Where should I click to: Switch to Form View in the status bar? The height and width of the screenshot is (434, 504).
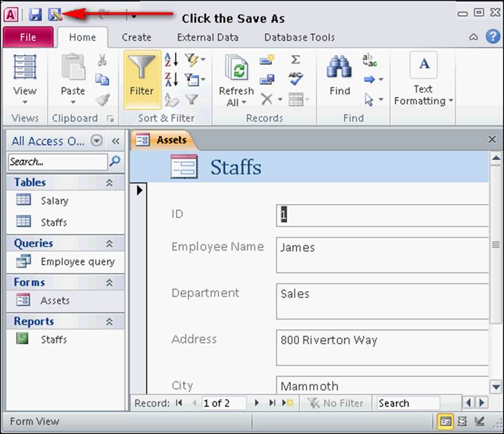point(445,421)
